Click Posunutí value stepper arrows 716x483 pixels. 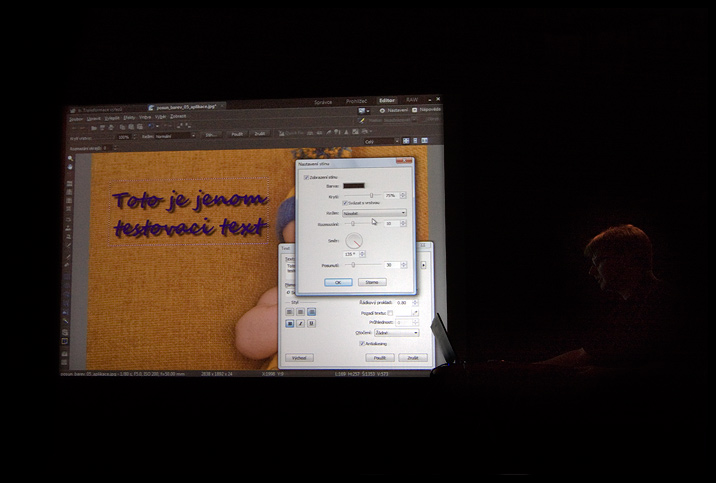(403, 265)
